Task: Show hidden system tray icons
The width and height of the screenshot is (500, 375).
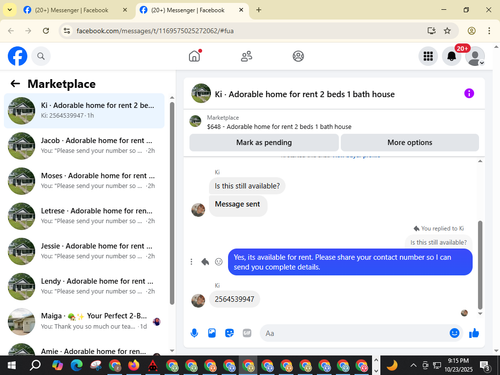Action: click(x=413, y=366)
